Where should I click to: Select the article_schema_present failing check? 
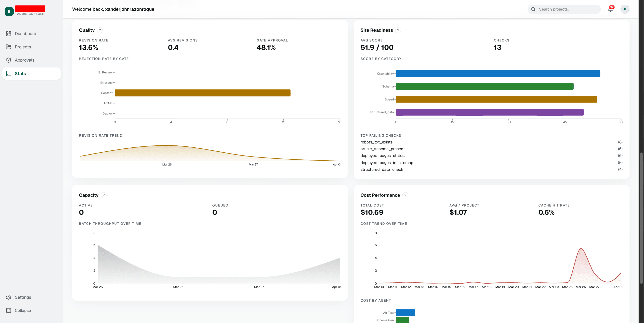click(491, 149)
